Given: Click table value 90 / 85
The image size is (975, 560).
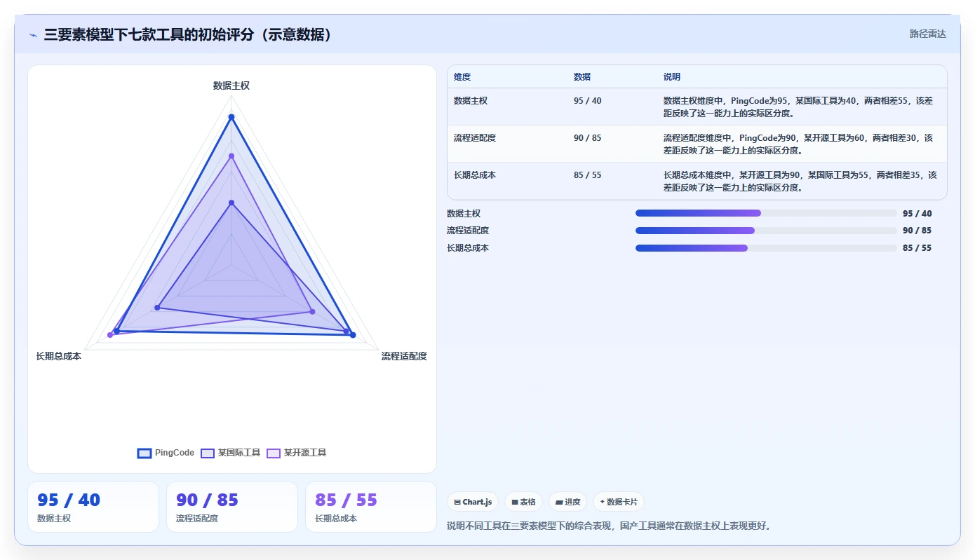Looking at the screenshot, I should tap(587, 138).
